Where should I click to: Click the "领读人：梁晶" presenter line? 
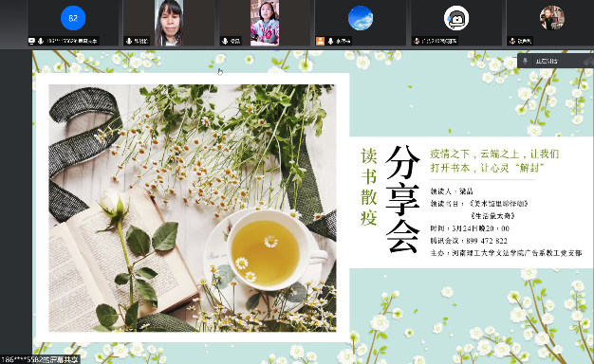pyautogui.click(x=452, y=191)
